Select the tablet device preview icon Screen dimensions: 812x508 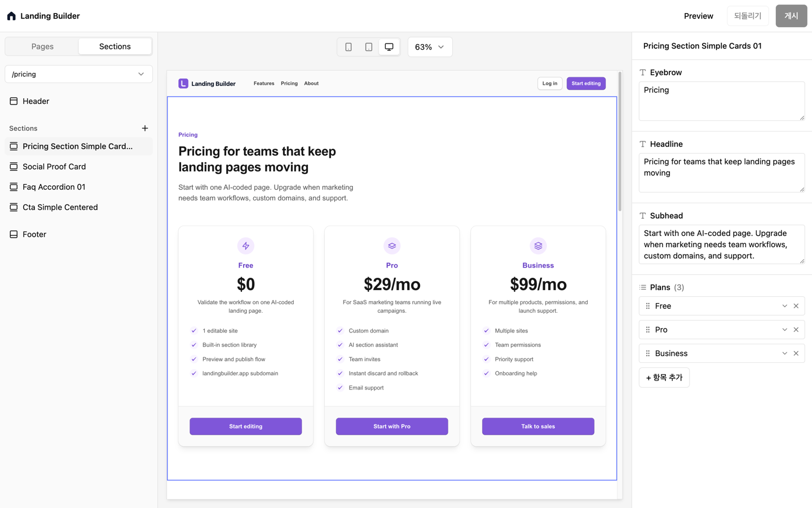[369, 47]
